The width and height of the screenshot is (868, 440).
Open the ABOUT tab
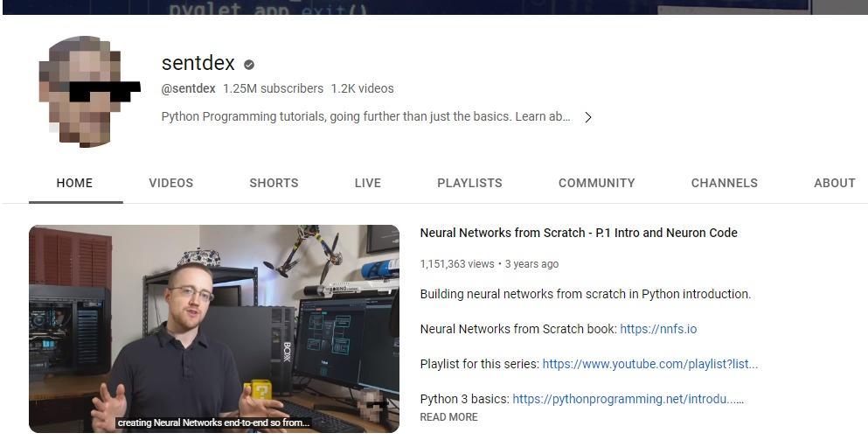[x=834, y=183]
